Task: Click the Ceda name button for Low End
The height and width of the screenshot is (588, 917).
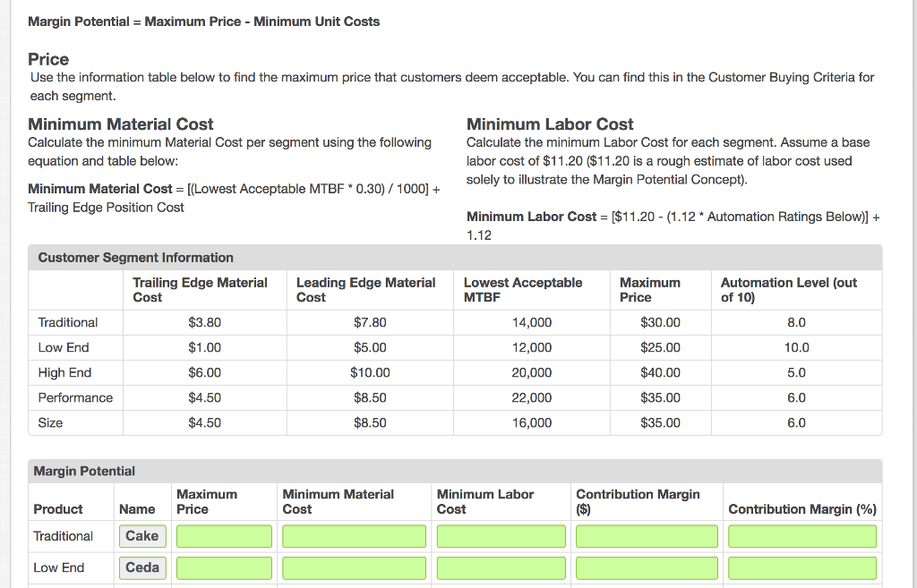Action: pos(141,567)
